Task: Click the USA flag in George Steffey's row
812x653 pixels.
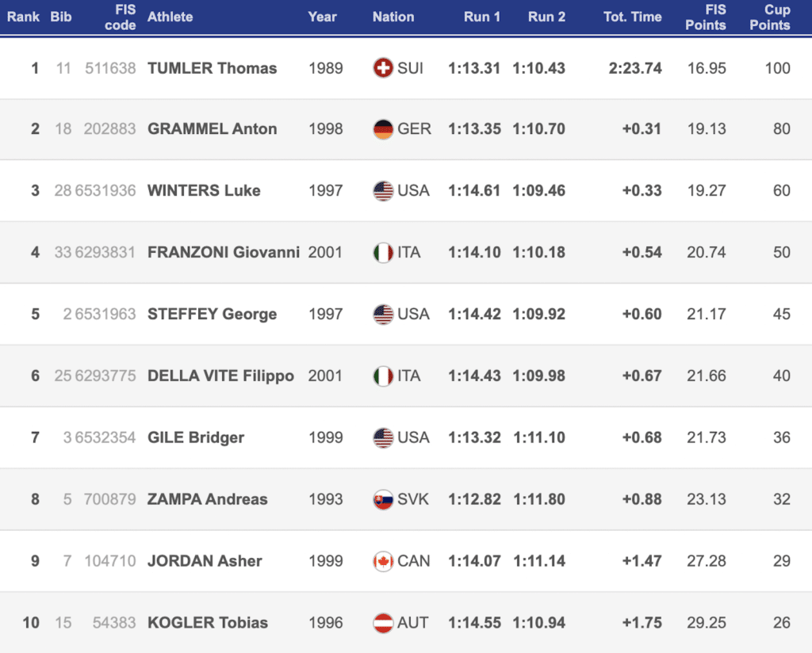Action: (x=383, y=314)
